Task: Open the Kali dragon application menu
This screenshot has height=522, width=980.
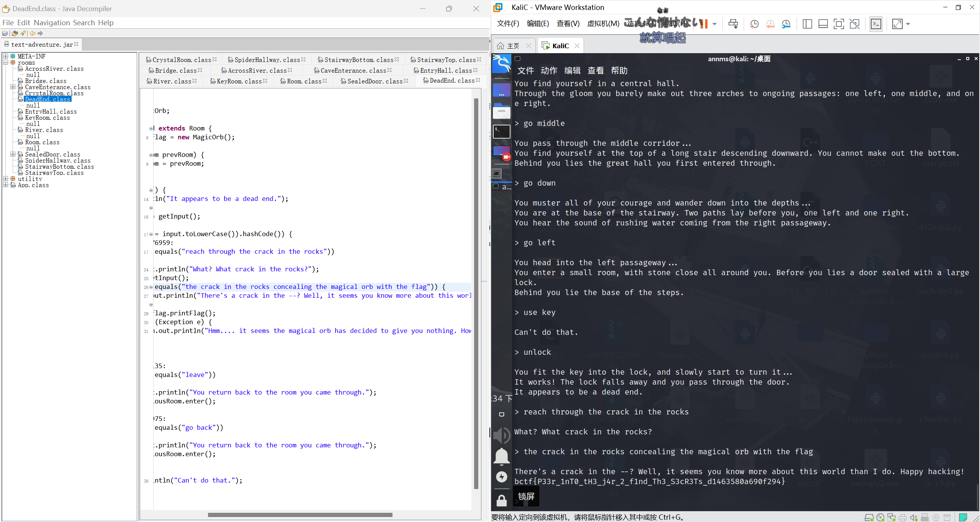Action: coord(501,64)
